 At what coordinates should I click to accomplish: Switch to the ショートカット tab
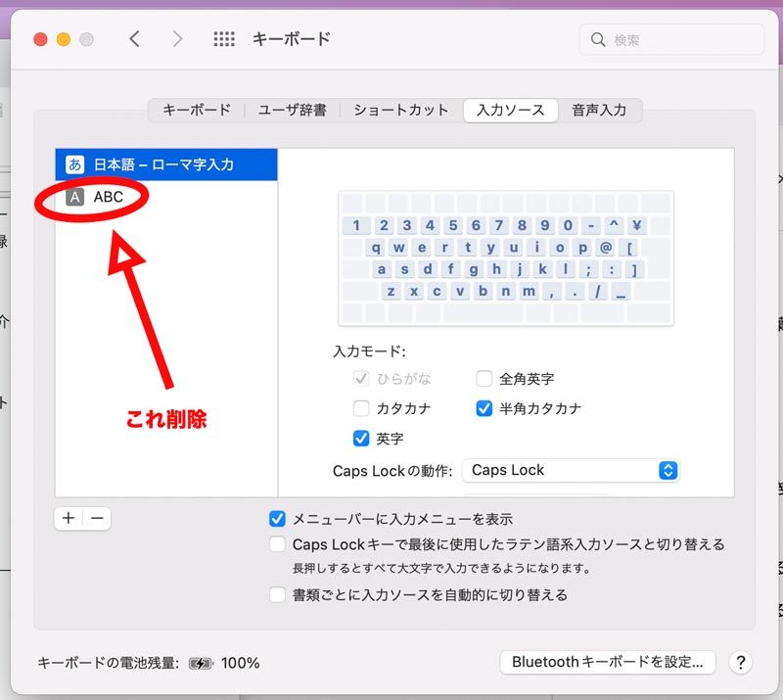tap(401, 110)
